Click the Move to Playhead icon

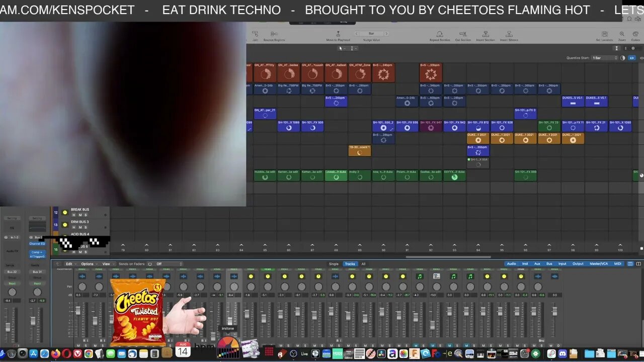click(x=338, y=34)
